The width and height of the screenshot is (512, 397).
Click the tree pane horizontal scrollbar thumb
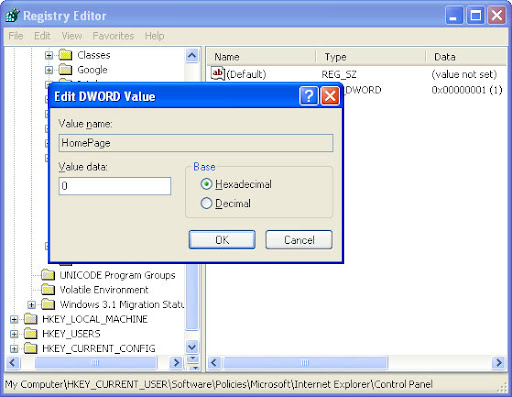coord(95,362)
